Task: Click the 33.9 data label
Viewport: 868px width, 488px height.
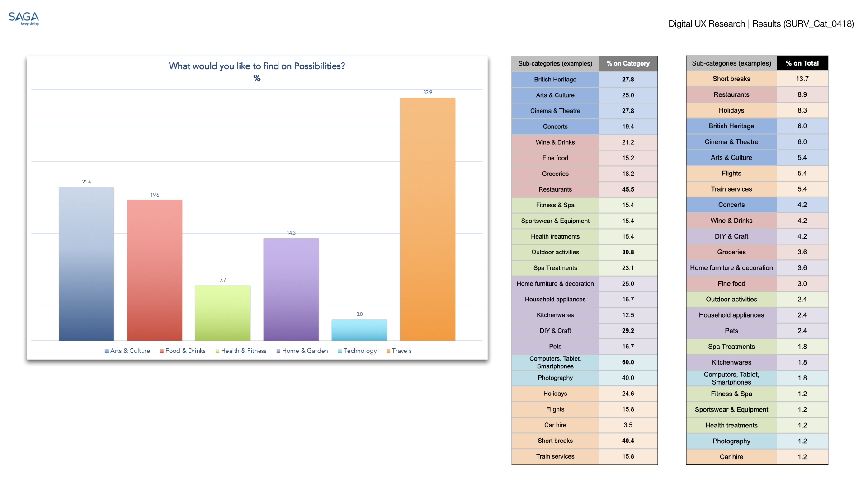Action: [427, 92]
